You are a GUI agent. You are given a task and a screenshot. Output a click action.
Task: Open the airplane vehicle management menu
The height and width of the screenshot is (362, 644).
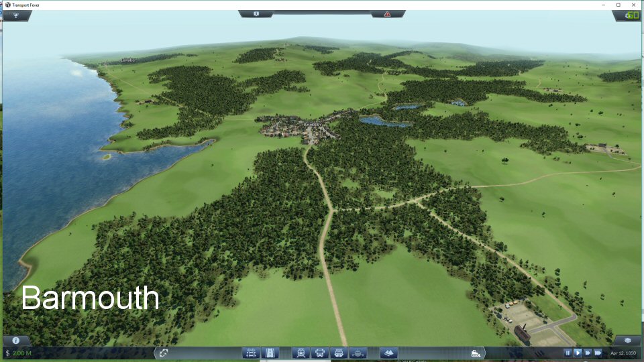coord(358,353)
